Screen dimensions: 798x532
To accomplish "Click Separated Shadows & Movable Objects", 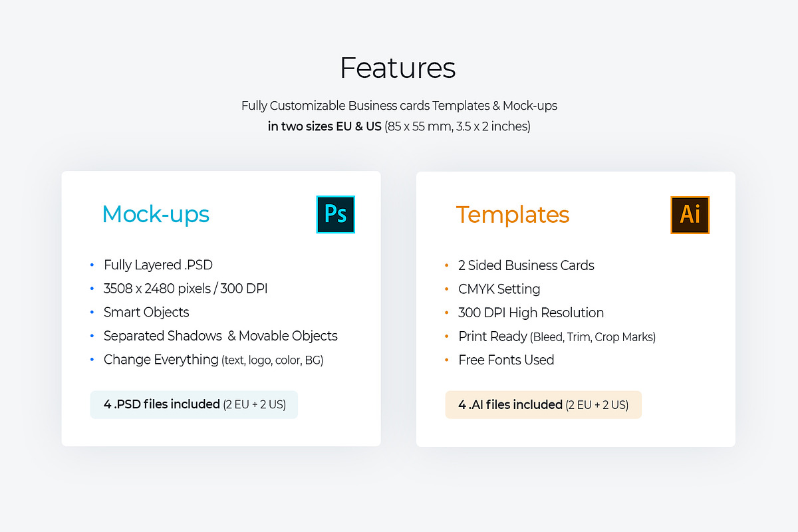I will pos(220,336).
